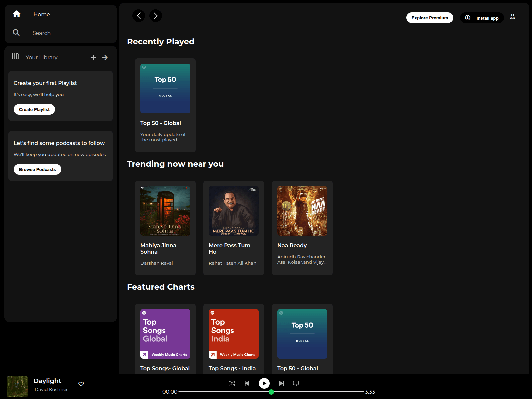532x399 pixels.
Task: Go forward with right chevron button
Action: coord(156,16)
